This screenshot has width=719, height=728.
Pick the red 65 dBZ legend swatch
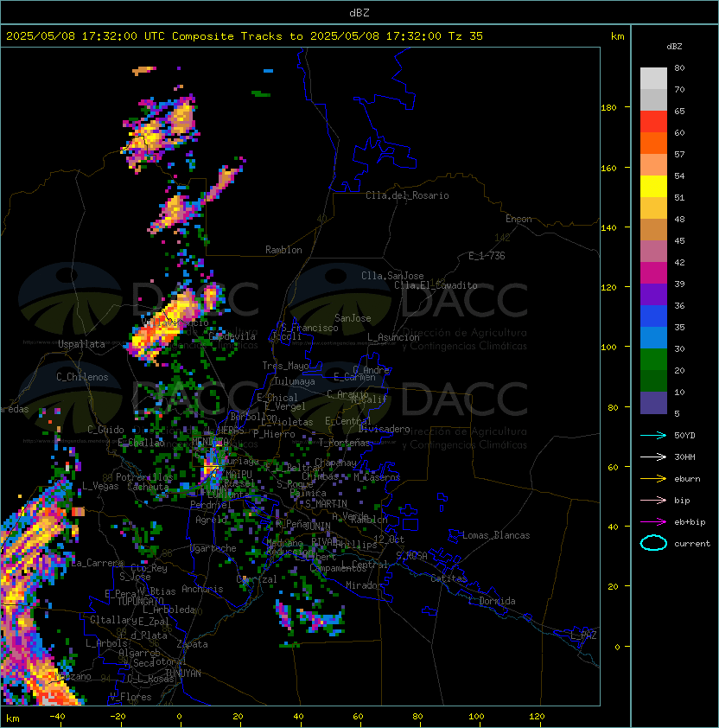pyautogui.click(x=653, y=122)
